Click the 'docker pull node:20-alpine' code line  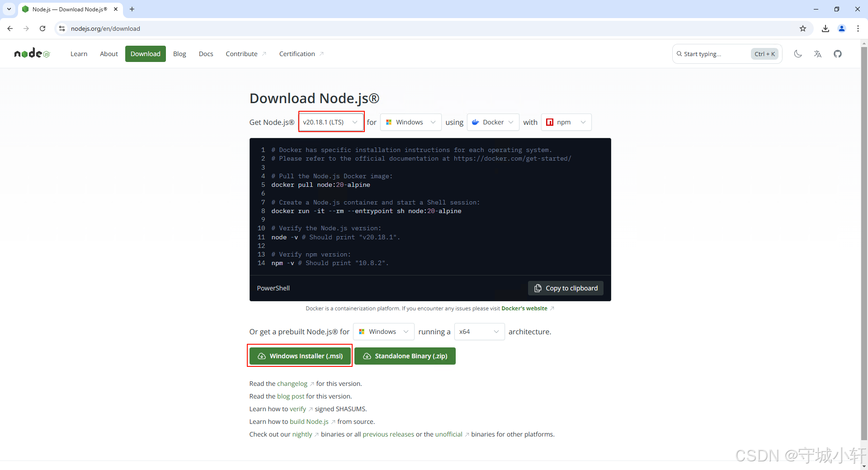pos(321,185)
